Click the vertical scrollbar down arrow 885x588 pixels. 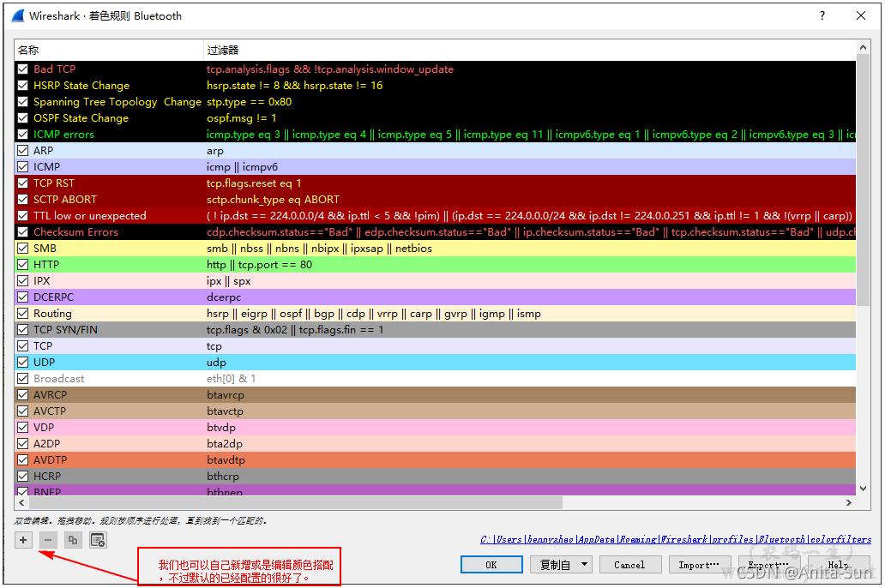tap(863, 489)
